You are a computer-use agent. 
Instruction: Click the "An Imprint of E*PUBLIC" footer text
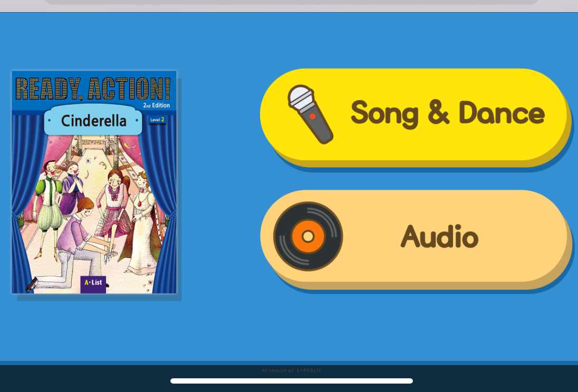[x=292, y=370]
